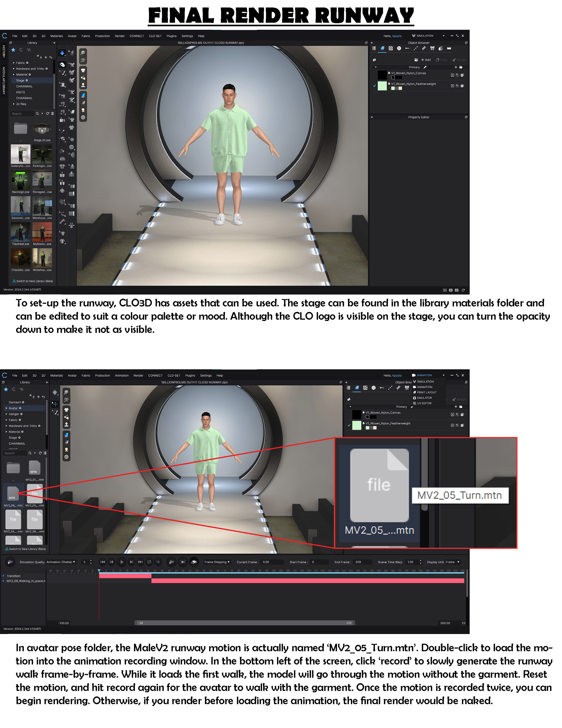Click the Favorites star in the top window's Library

[13, 50]
